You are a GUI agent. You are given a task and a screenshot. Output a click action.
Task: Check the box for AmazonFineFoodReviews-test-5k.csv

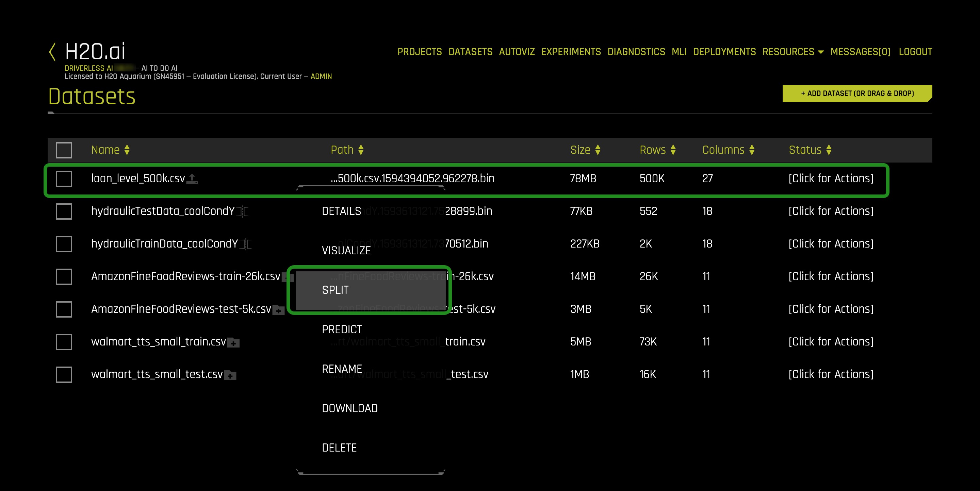coord(64,309)
